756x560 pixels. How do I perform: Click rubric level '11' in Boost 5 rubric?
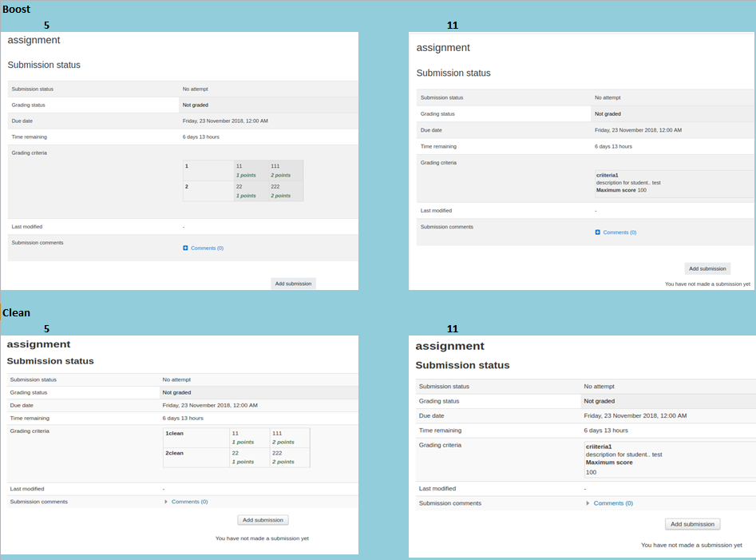coord(251,170)
